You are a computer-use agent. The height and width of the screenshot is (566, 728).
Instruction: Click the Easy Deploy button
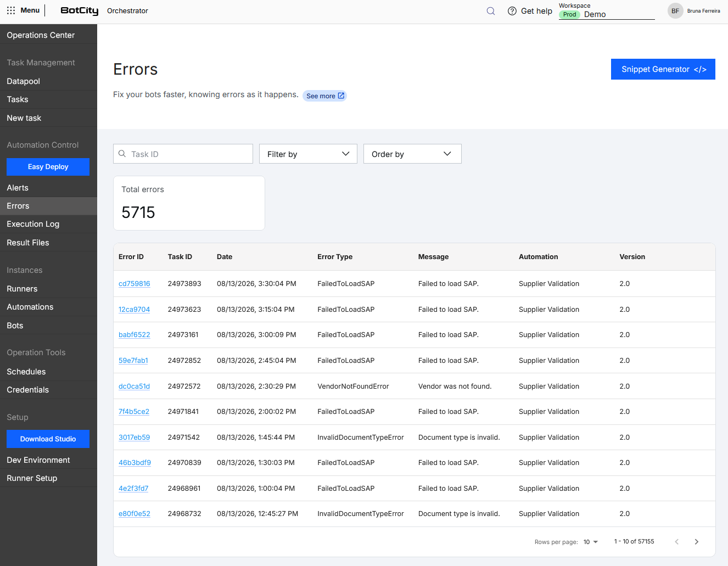pos(48,167)
